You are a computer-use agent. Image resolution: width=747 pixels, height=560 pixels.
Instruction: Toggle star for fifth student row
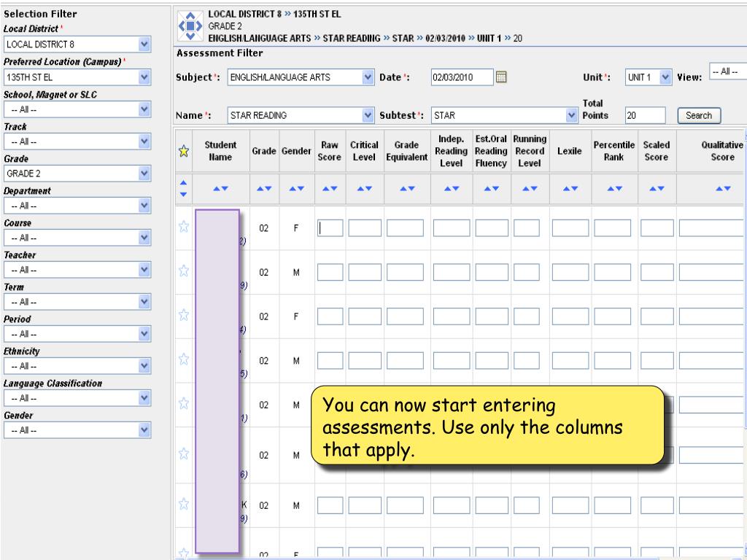[x=183, y=404]
